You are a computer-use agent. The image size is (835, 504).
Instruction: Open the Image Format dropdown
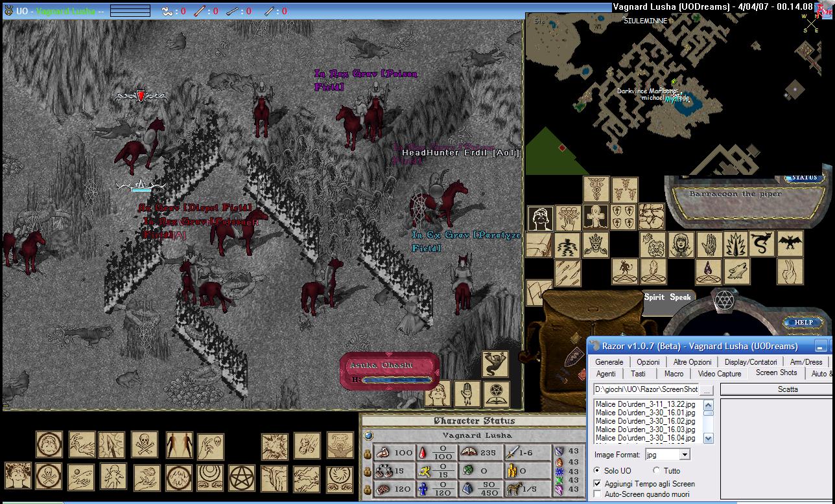point(685,455)
